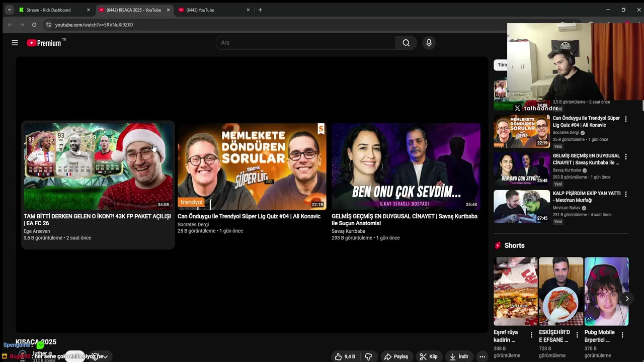
Task: Click the Shorts section logo icon
Action: [x=498, y=245]
